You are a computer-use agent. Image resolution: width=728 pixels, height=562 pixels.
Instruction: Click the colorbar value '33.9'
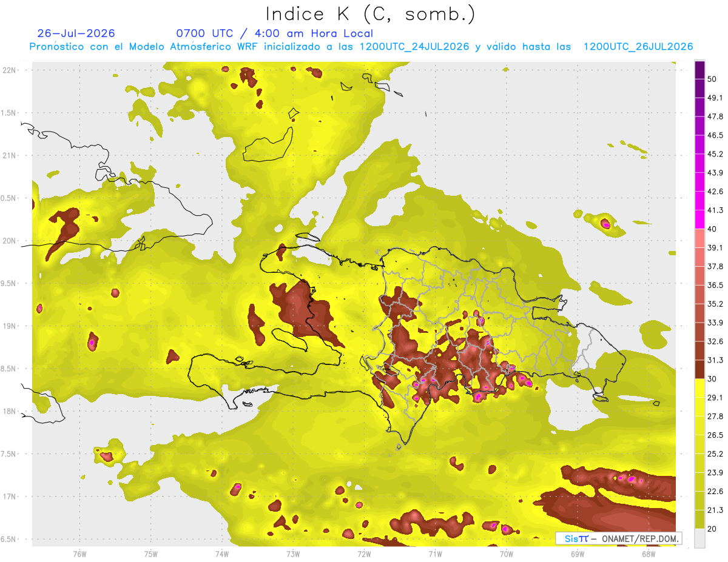[715, 323]
